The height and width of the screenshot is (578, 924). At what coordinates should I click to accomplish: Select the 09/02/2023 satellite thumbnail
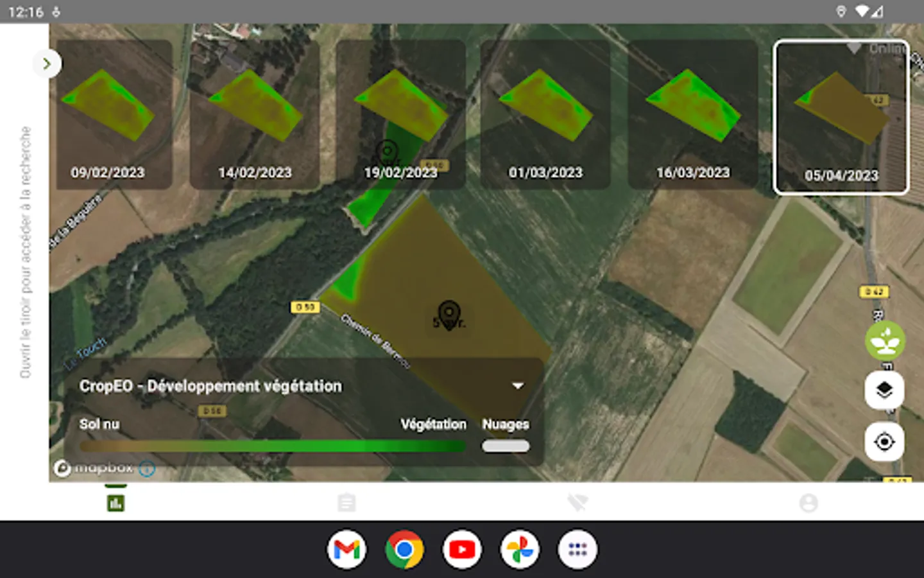114,114
